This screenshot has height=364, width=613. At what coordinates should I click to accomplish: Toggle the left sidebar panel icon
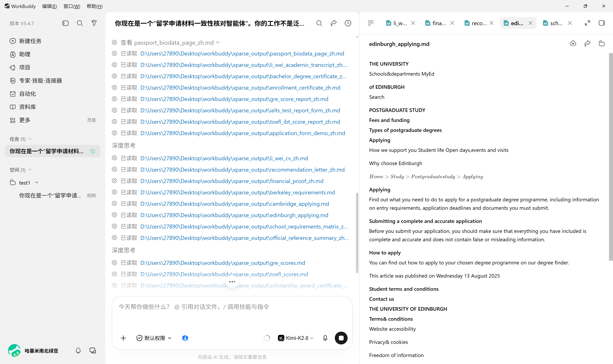(65, 23)
